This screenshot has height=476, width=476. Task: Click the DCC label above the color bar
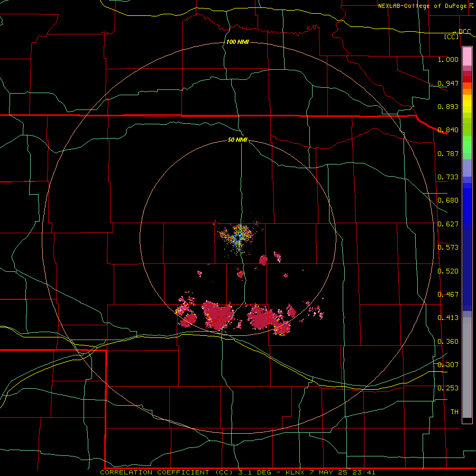[464, 31]
